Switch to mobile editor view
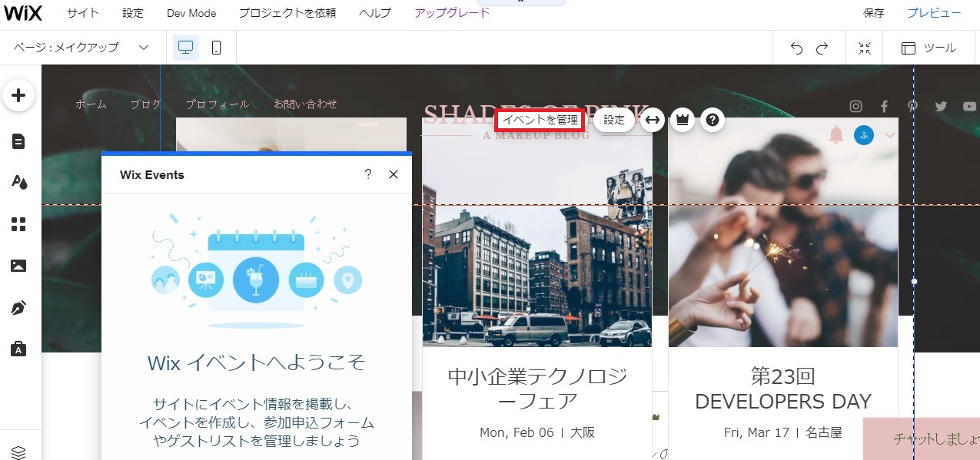Viewport: 980px width, 460px height. point(216,48)
